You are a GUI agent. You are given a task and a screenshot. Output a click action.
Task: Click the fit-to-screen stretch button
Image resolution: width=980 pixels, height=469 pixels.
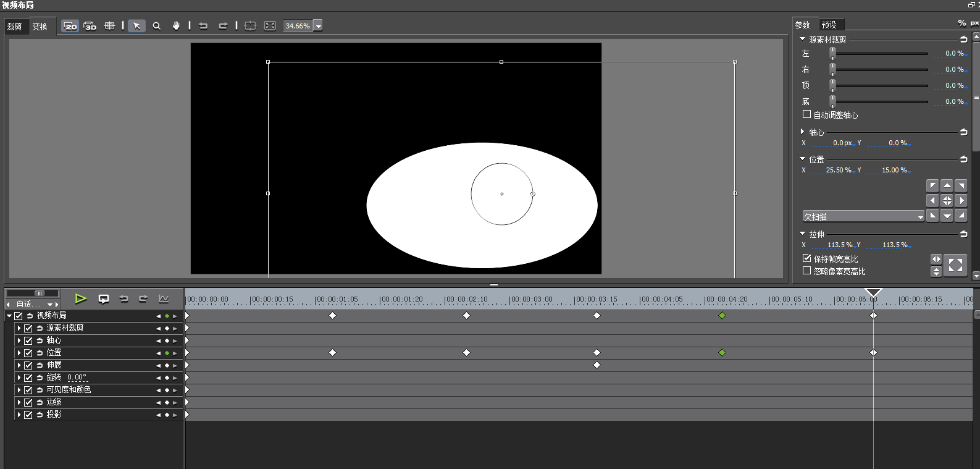955,266
